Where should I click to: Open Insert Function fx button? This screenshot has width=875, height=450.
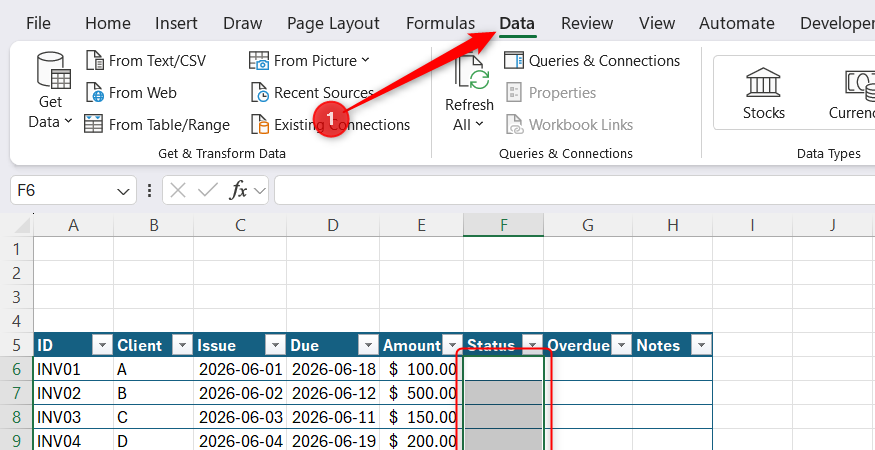238,191
